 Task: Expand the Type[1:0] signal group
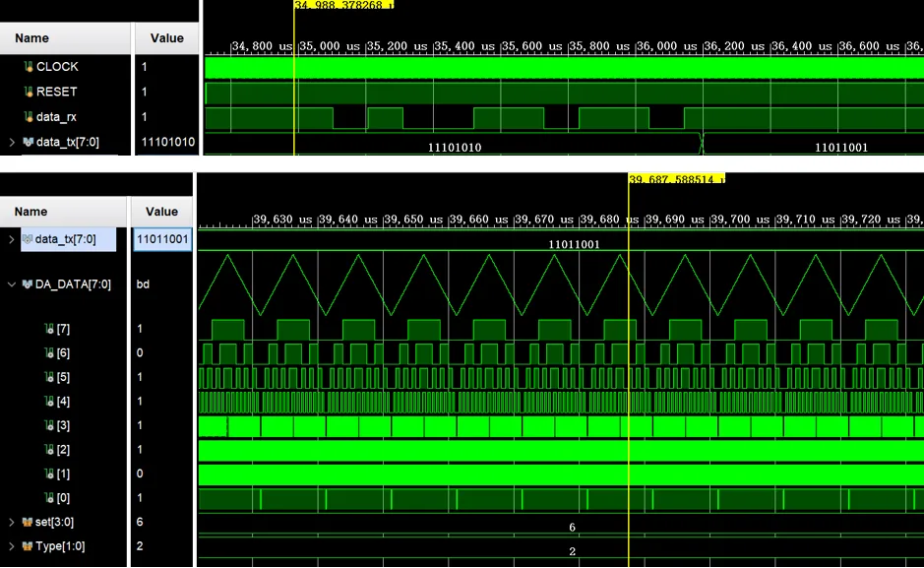(12, 546)
